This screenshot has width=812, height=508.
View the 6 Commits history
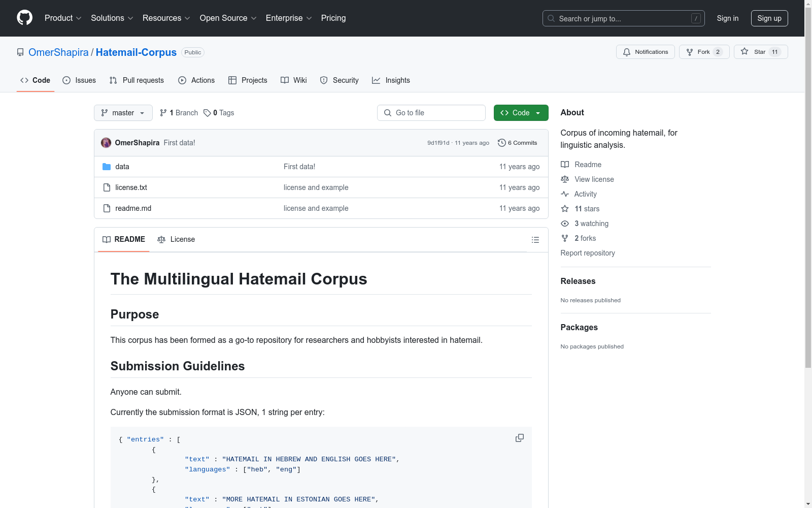[x=518, y=143]
